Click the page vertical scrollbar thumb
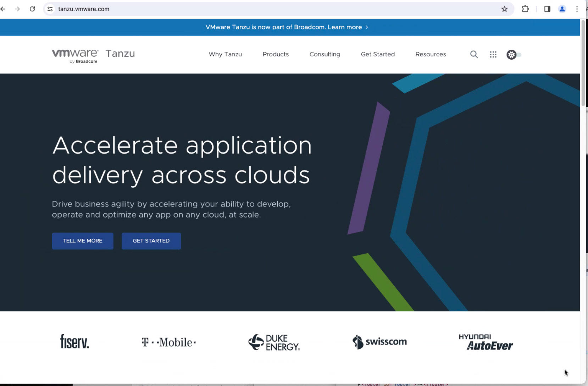Viewport: 588px width, 386px height. pyautogui.click(x=583, y=63)
